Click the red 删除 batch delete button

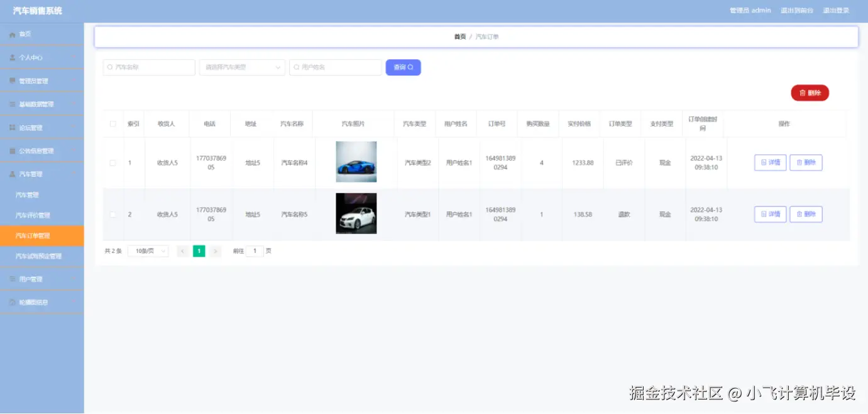[x=810, y=92]
